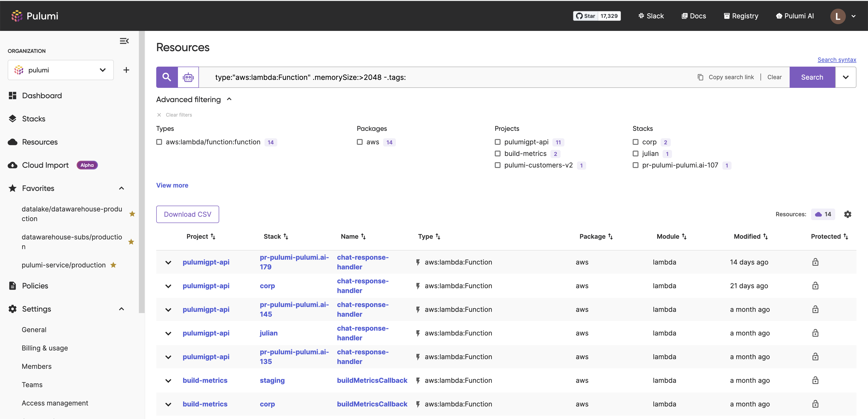
Task: Click the user avatar L
Action: click(x=838, y=16)
